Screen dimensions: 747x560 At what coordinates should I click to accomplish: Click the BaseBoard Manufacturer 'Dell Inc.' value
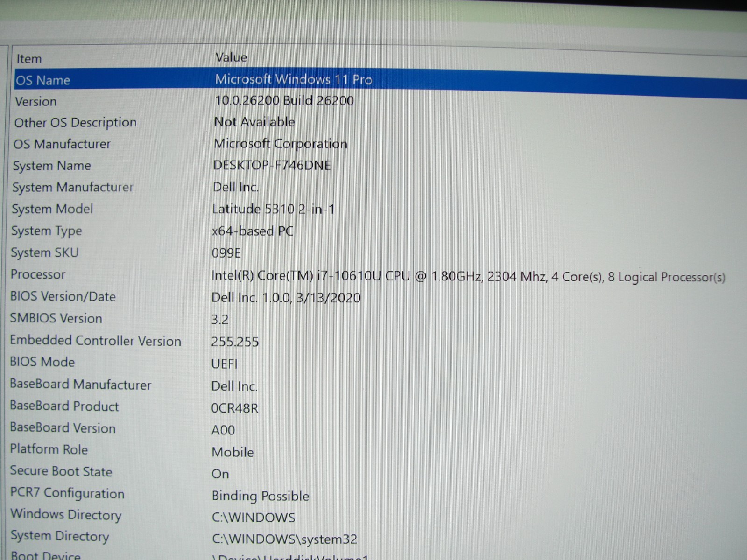point(234,386)
